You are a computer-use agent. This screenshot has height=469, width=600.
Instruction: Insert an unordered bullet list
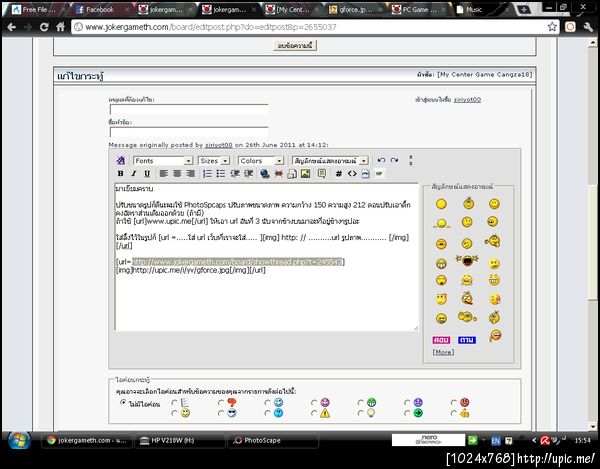pyautogui.click(x=220, y=174)
